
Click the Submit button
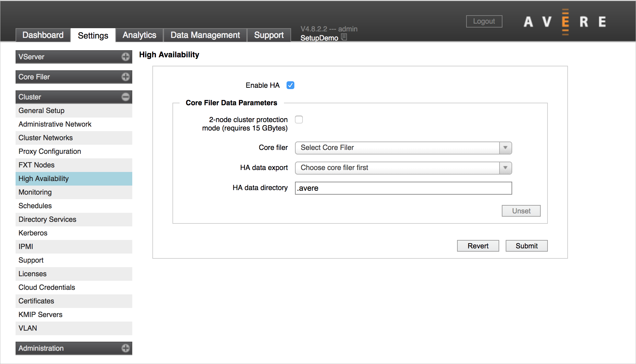click(x=526, y=246)
